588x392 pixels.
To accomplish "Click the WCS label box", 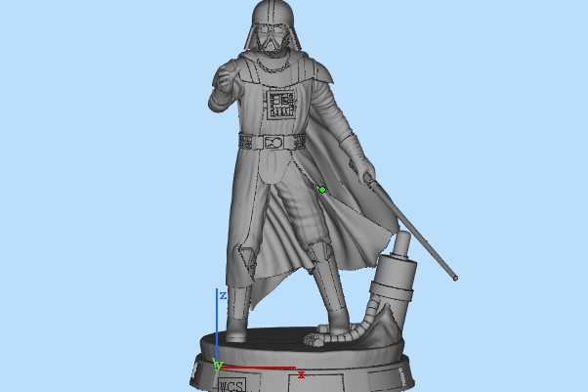I will coord(231,384).
